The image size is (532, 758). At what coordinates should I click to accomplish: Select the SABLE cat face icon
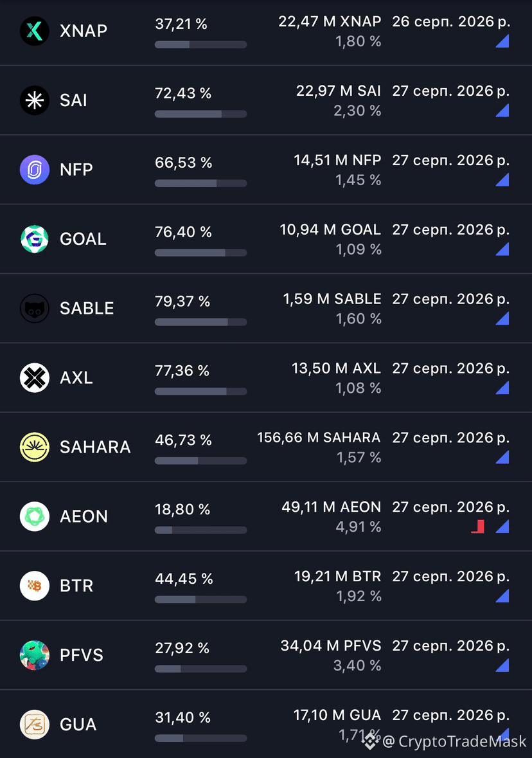(34, 309)
